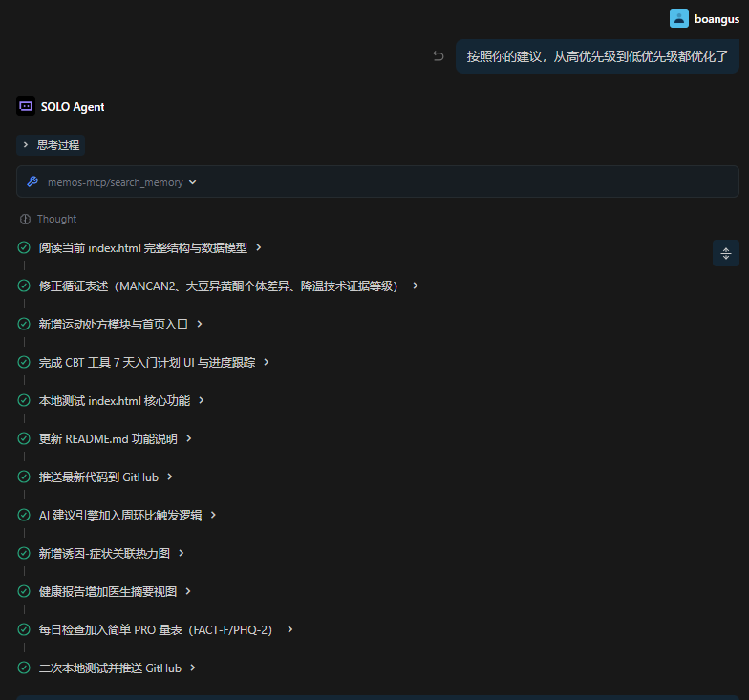Click the collapse/expand all steps button

point(726,253)
